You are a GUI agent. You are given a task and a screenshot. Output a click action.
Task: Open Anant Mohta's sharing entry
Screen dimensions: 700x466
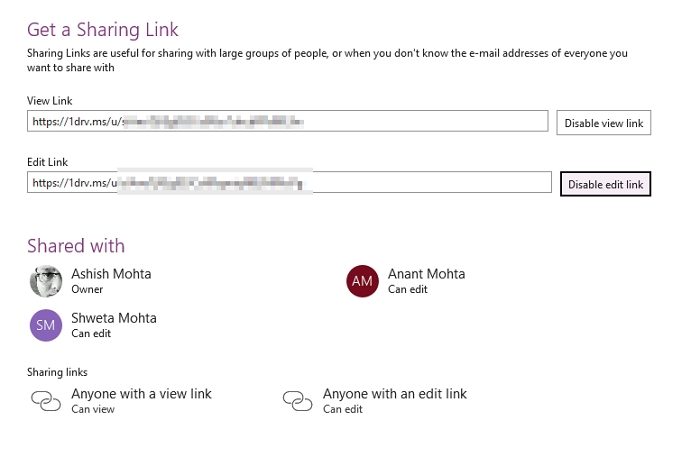point(406,281)
